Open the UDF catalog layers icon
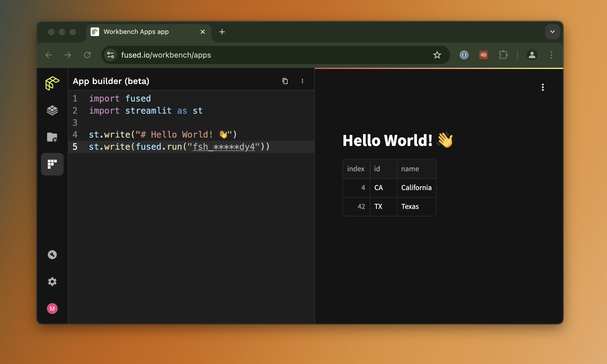This screenshot has height=364, width=607. click(52, 110)
